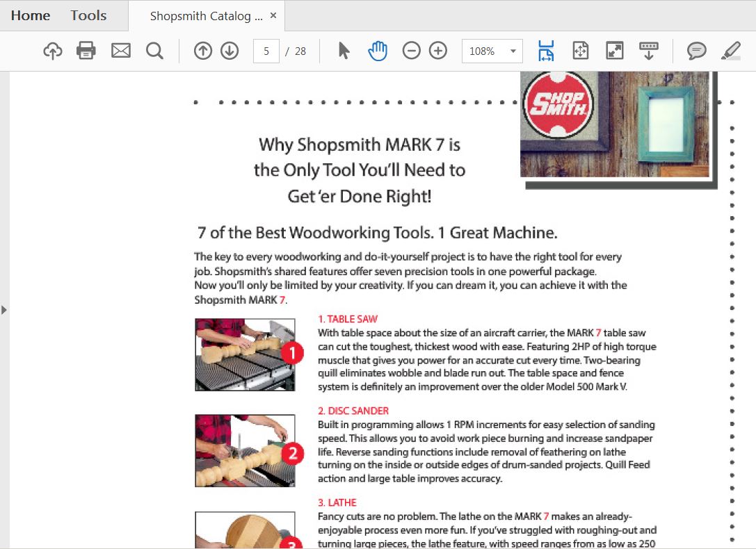
Task: Click the '/ 28' total pages text
Action: (x=296, y=51)
